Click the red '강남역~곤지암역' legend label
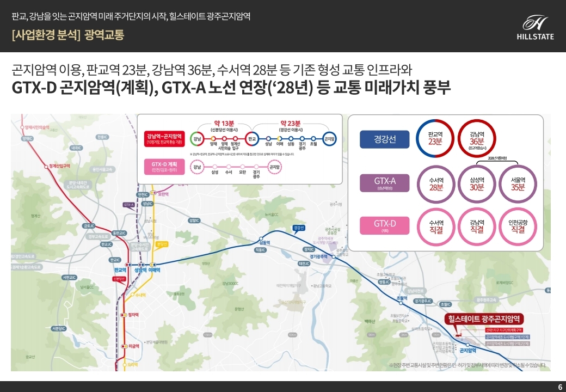Screen dimensions: 566x392 [164, 139]
